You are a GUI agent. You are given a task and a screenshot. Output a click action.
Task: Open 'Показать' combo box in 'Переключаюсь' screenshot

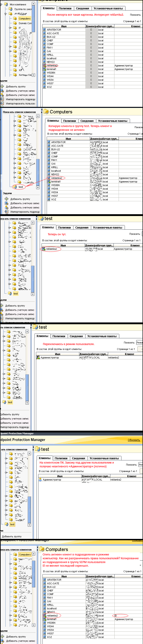139,343
